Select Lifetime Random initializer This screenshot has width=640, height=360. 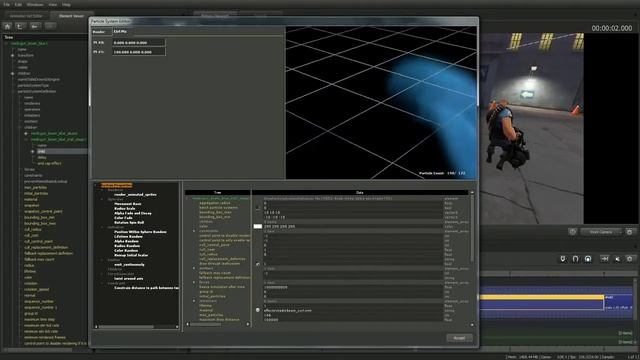tap(128, 236)
